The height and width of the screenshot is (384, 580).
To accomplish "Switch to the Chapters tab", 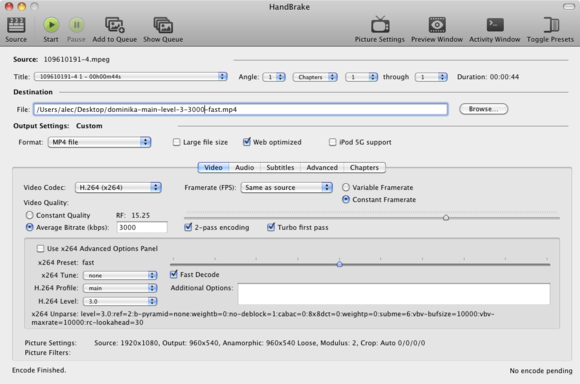I will coord(364,168).
